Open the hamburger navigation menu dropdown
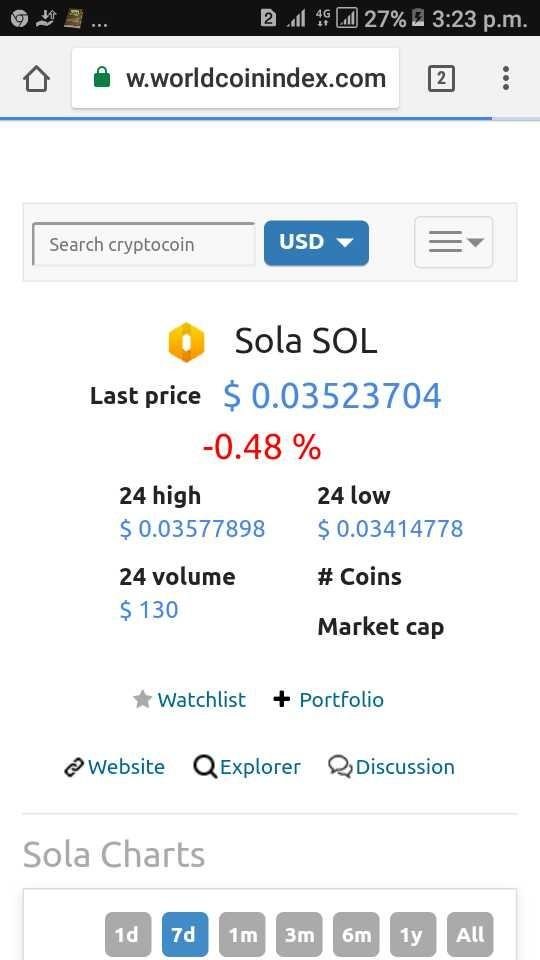The height and width of the screenshot is (960, 540). click(454, 242)
